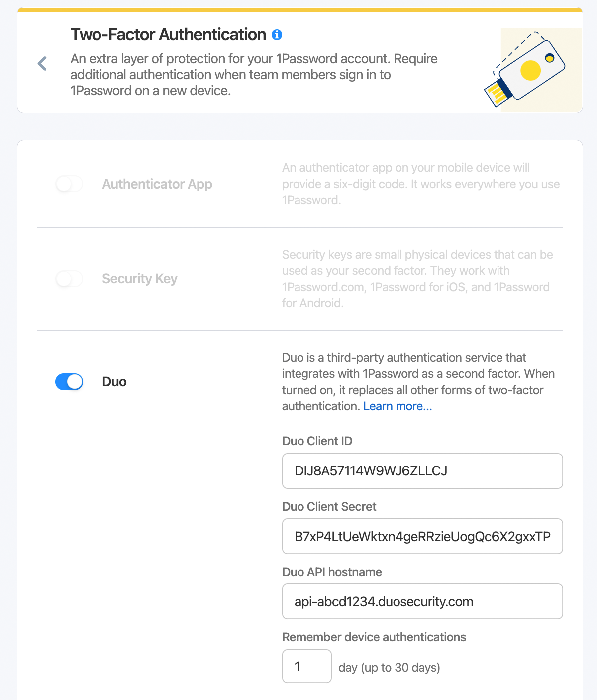Click the back chevron to return

[41, 63]
